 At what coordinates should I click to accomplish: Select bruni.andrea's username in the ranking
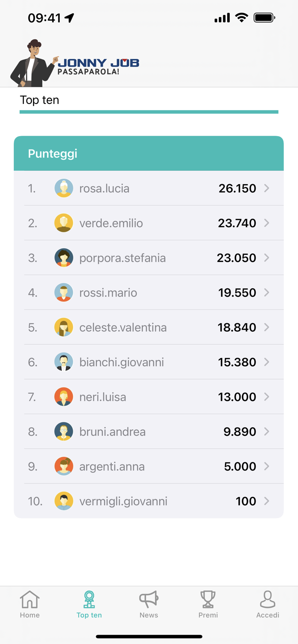pos(113,431)
